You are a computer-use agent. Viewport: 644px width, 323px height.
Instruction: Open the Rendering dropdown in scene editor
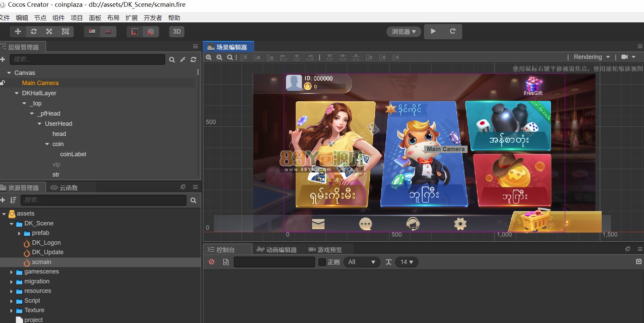tap(592, 57)
